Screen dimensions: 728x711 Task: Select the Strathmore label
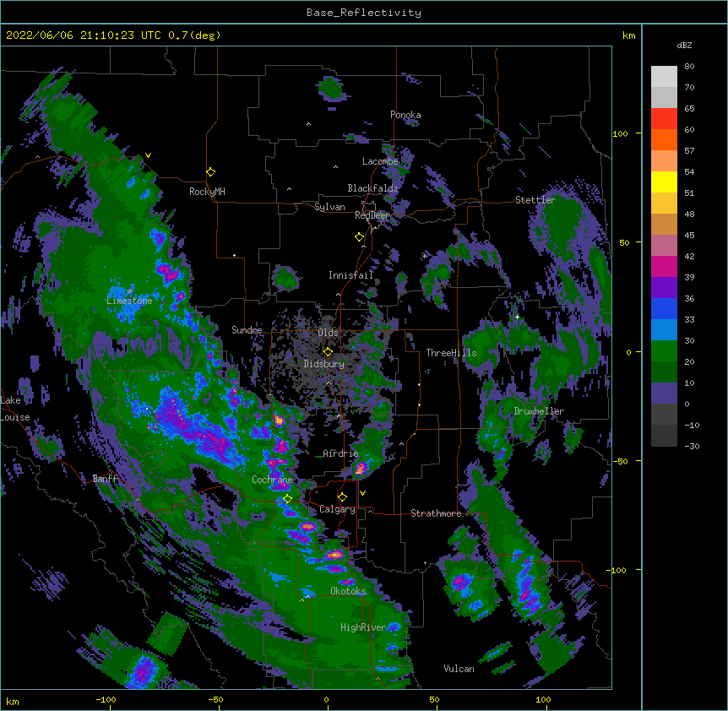(436, 513)
